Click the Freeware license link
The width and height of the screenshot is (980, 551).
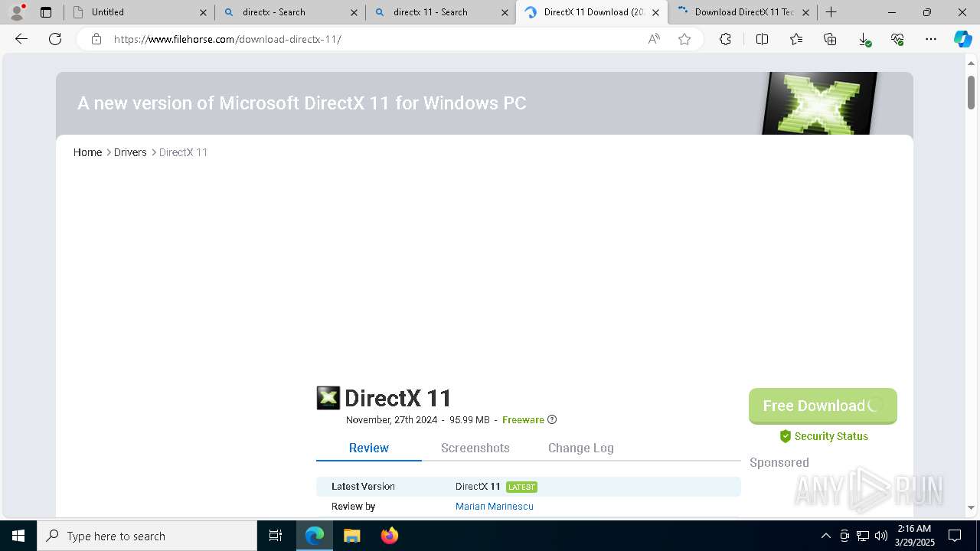523,420
